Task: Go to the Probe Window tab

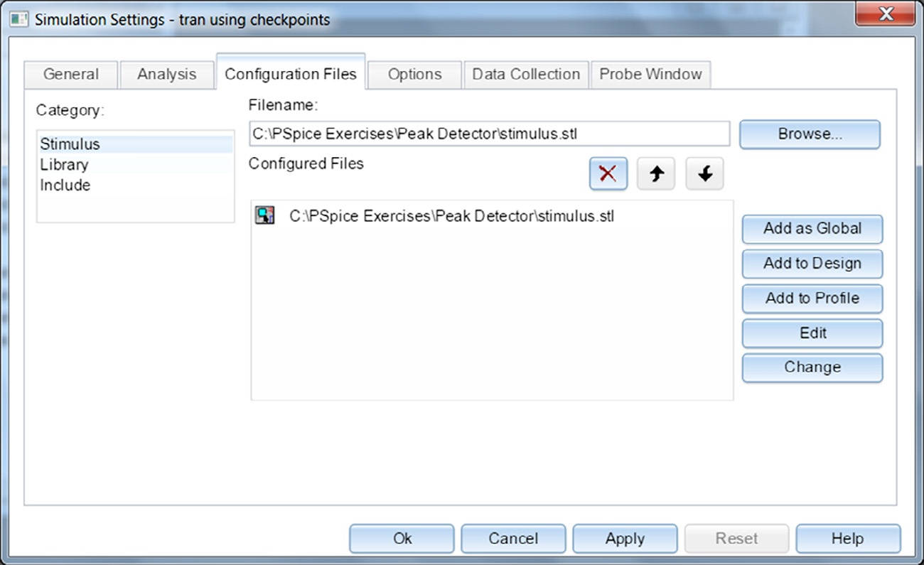Action: [650, 75]
